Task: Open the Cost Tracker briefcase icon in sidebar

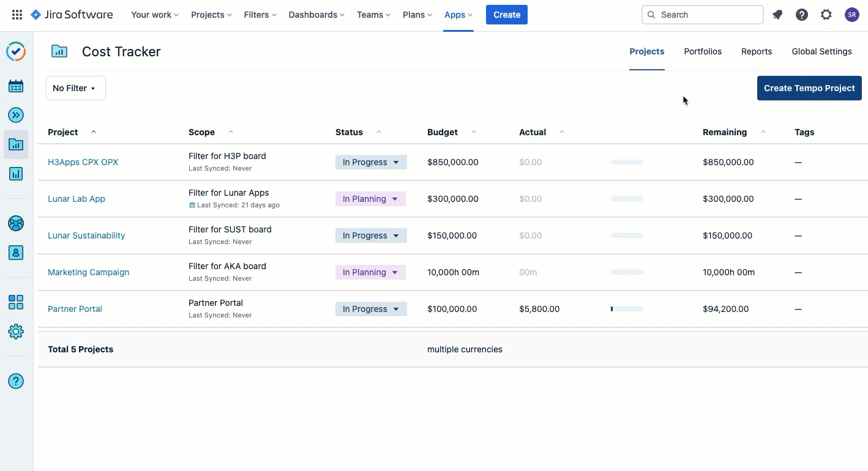Action: coord(16,144)
